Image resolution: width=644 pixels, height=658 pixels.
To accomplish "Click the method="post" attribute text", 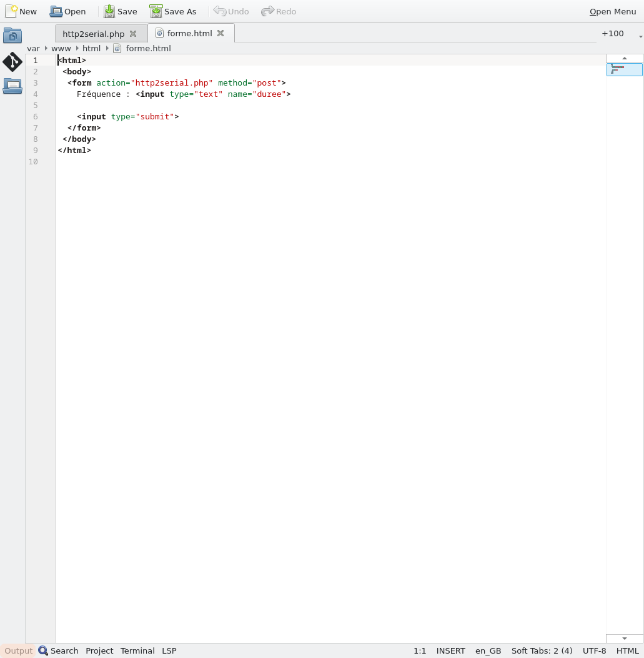I will tap(249, 83).
